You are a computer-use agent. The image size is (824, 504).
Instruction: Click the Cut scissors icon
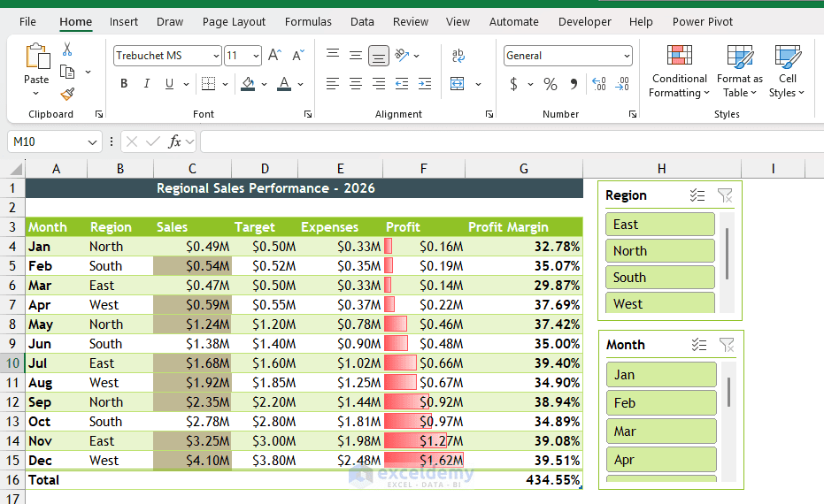click(x=66, y=50)
